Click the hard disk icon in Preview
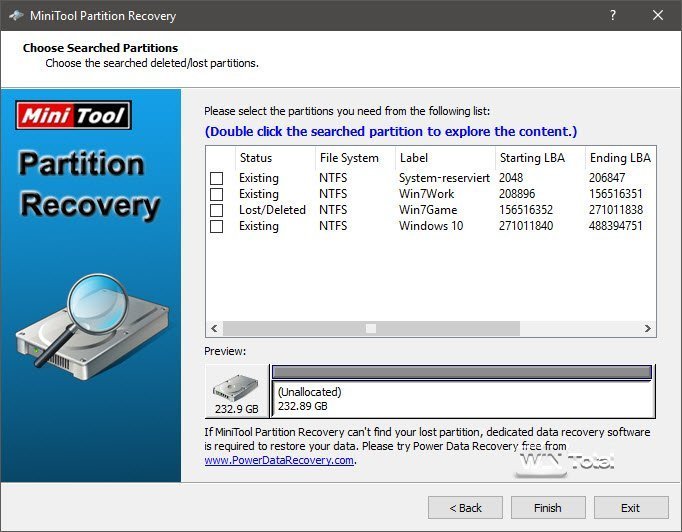682x532 pixels. (x=236, y=387)
